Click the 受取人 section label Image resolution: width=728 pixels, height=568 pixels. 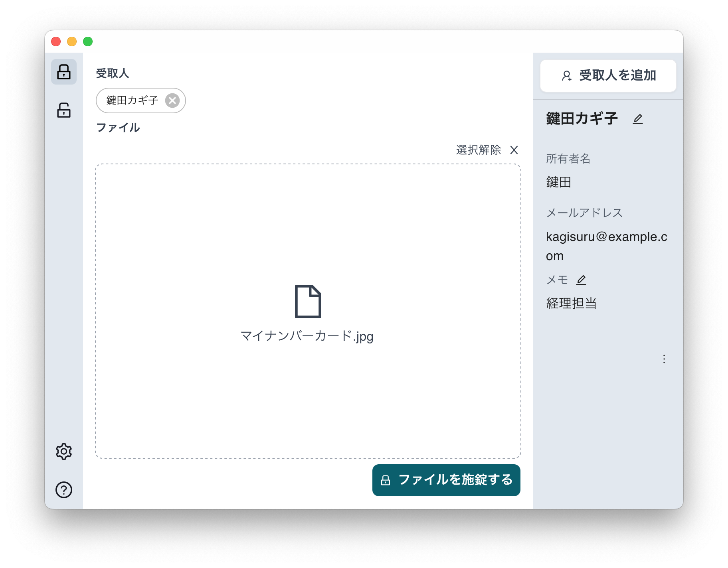pyautogui.click(x=113, y=73)
